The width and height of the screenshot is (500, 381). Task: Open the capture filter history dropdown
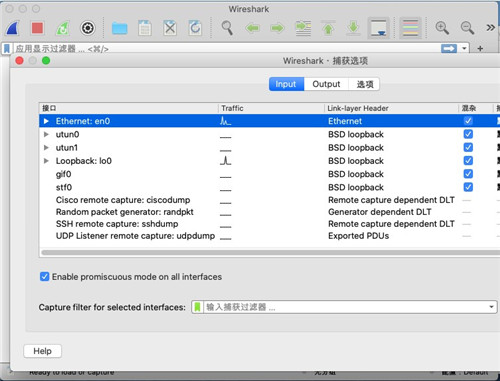tap(491, 307)
